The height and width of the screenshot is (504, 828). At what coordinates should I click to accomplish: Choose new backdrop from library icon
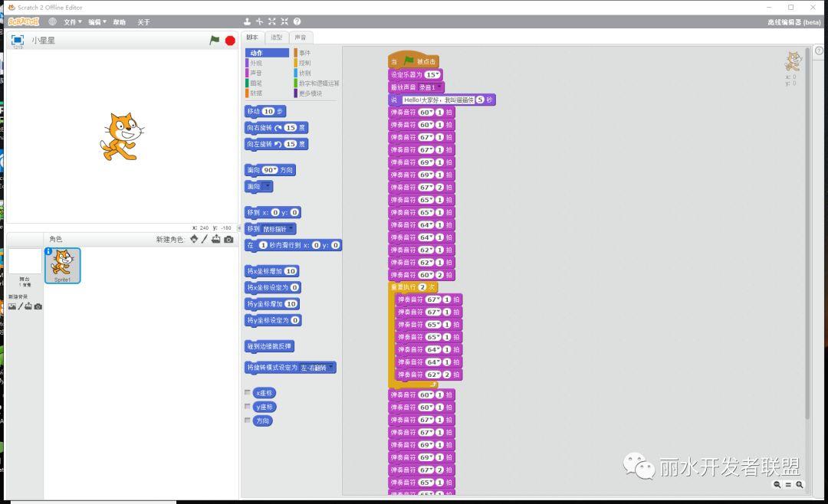11,306
